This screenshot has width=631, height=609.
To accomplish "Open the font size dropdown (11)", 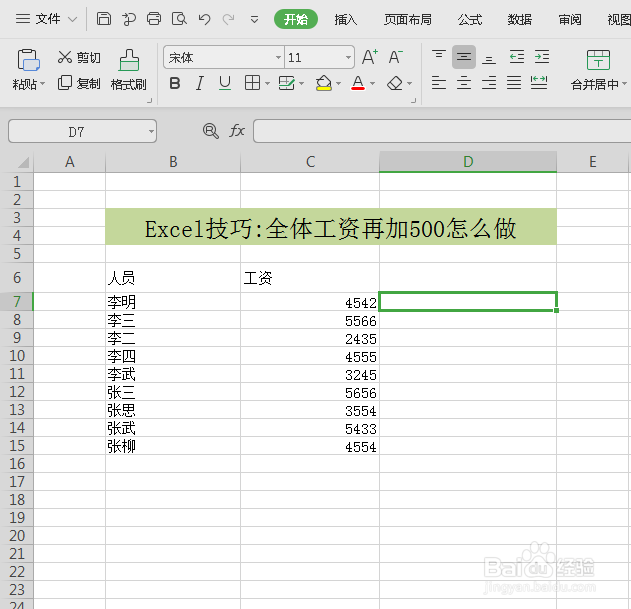I will pos(348,58).
